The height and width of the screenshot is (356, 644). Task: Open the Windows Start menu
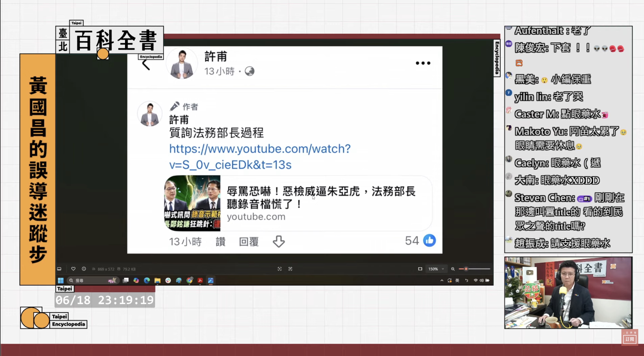pos(61,280)
